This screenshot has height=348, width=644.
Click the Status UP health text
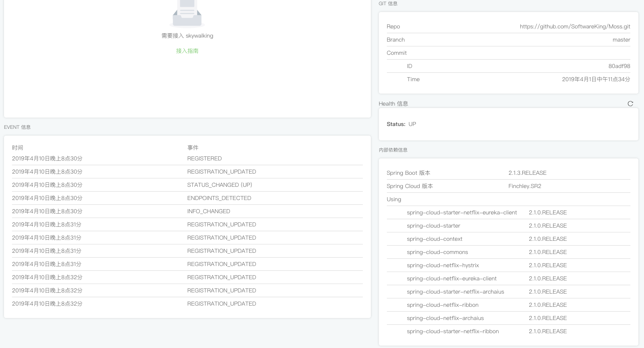(x=401, y=124)
